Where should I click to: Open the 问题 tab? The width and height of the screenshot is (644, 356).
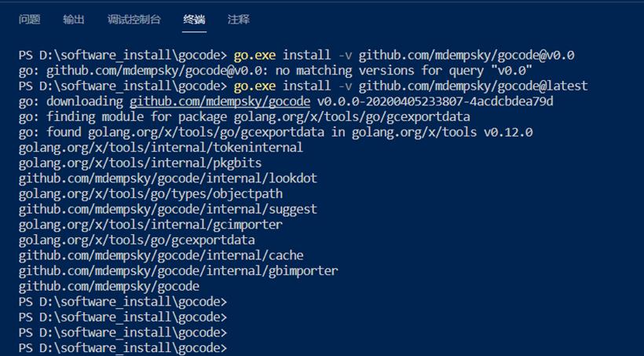tap(29, 20)
